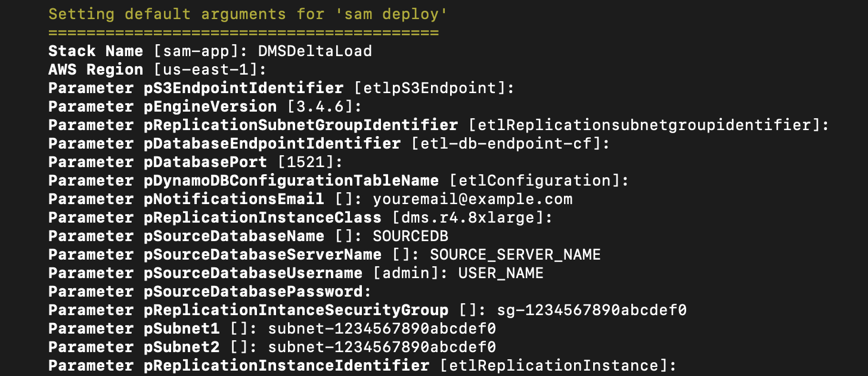The image size is (868, 376).
Task: Click the SOURCEDB database name value
Action: click(411, 236)
